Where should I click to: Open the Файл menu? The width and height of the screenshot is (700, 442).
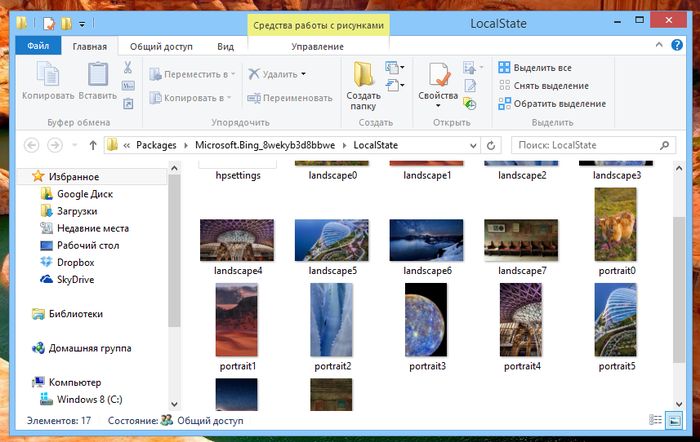(38, 46)
